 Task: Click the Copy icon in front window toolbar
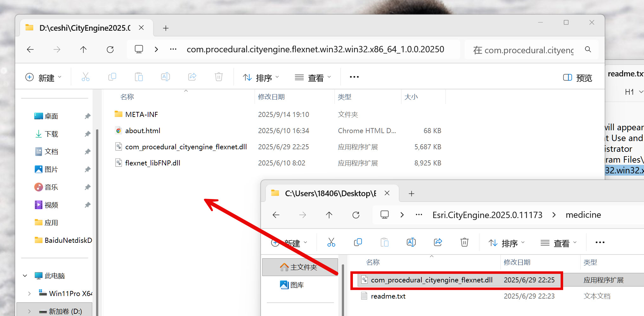click(x=358, y=242)
